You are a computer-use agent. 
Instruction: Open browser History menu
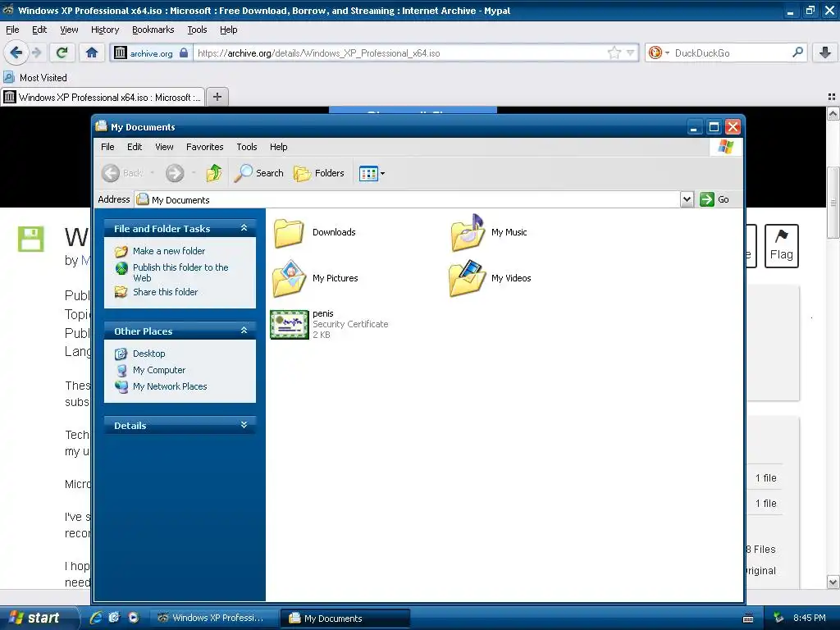click(105, 30)
